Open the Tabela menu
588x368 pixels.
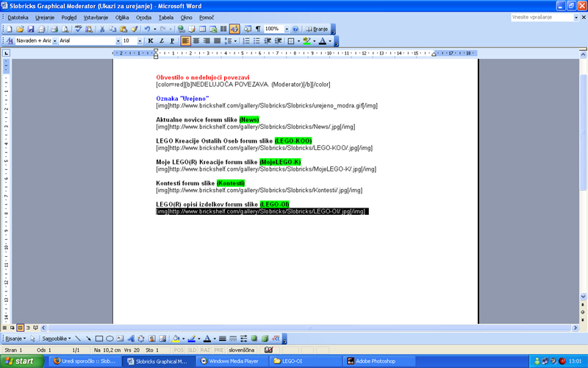[x=166, y=17]
